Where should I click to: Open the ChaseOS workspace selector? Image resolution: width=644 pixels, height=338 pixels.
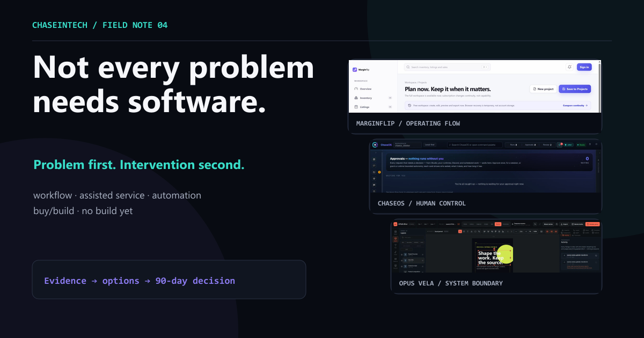[407, 145]
